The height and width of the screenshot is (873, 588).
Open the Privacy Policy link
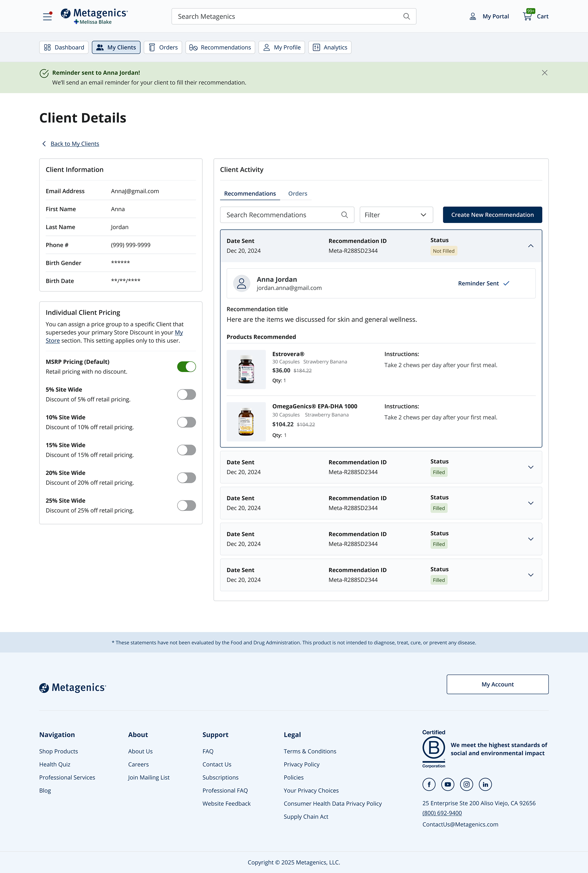[x=301, y=764]
